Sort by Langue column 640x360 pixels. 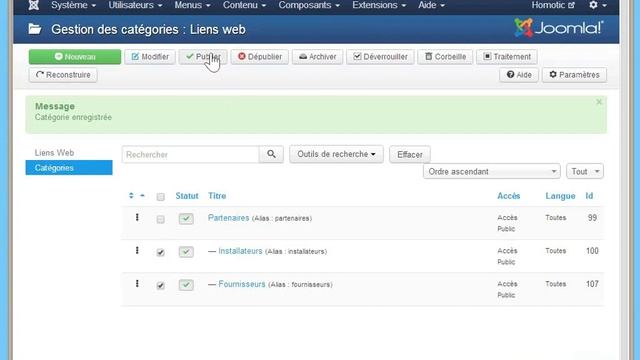click(x=560, y=196)
